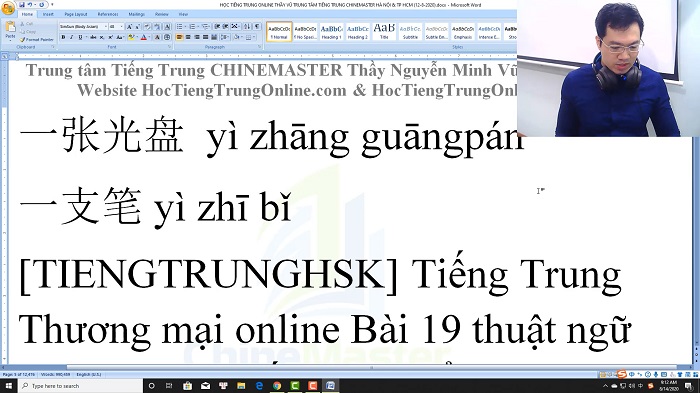Open the Mailings tab
This screenshot has width=700, height=393.
pyautogui.click(x=137, y=14)
